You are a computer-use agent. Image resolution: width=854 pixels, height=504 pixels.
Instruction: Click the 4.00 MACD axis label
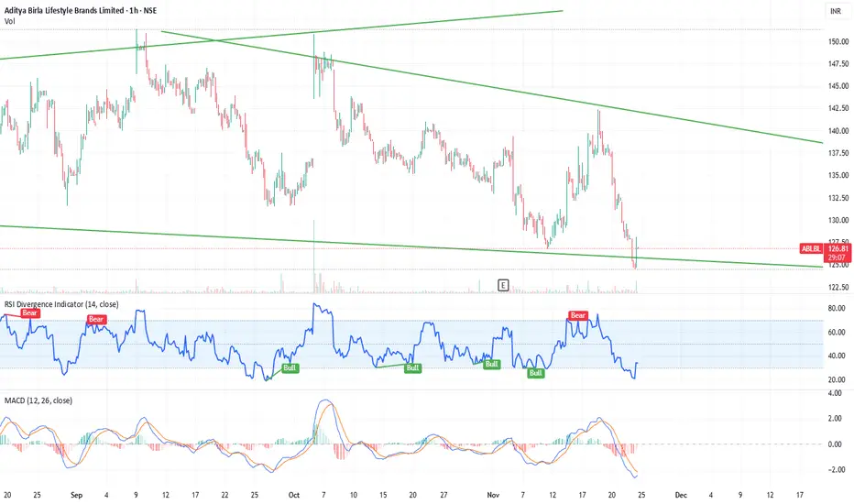coord(835,393)
